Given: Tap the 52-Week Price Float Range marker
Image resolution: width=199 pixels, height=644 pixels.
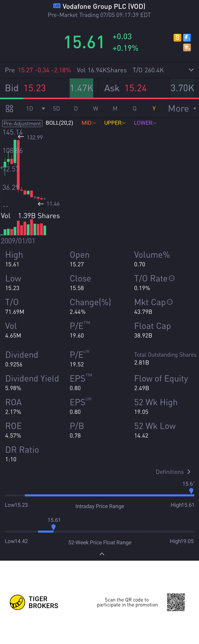Looking at the screenshot, I should pyautogui.click(x=53, y=527).
